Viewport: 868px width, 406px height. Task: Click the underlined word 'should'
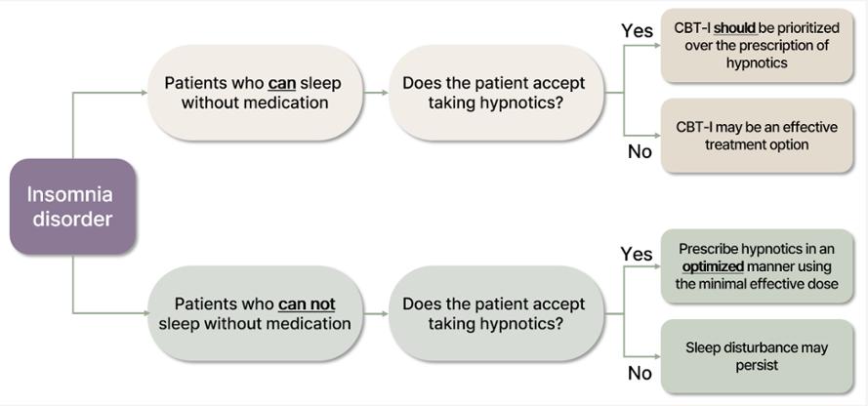pyautogui.click(x=734, y=28)
